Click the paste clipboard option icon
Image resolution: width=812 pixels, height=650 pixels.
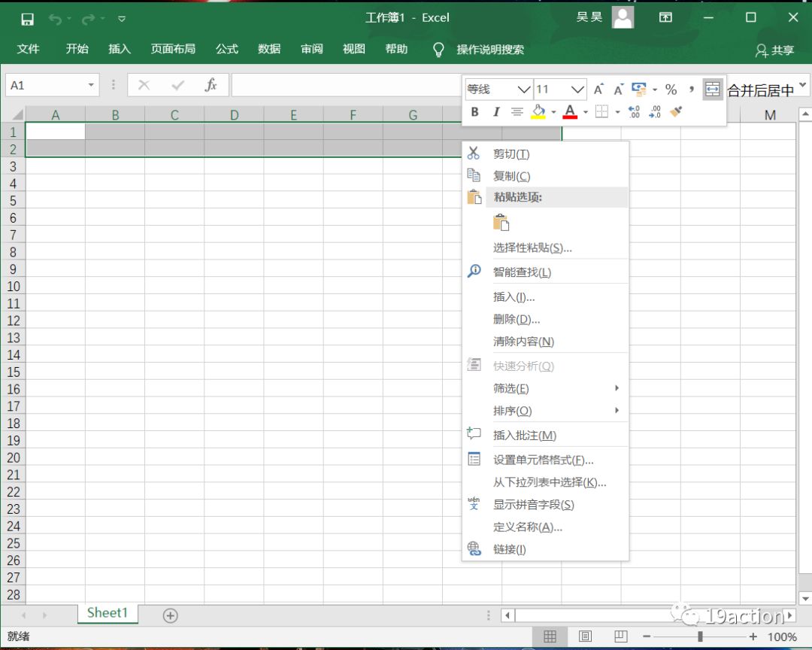click(501, 223)
